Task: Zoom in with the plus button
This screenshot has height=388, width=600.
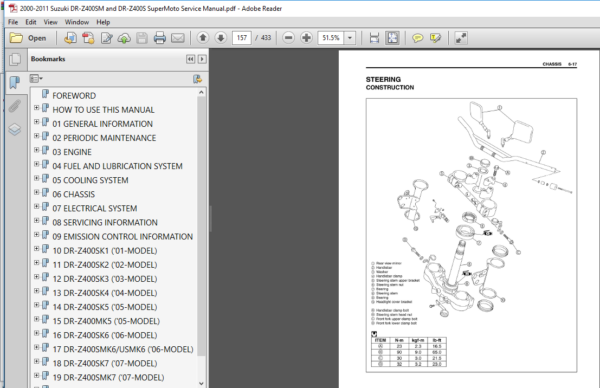Action: pos(306,37)
